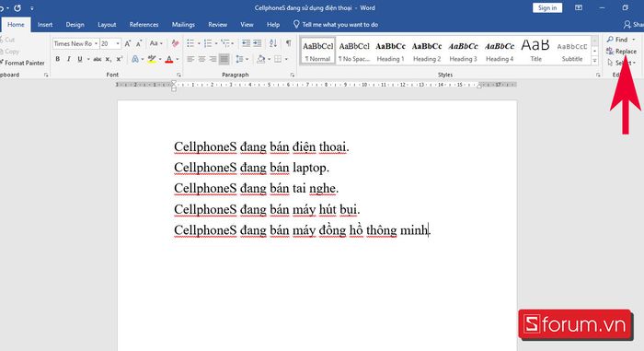Open the Review tab
644x351 pixels.
click(x=218, y=25)
